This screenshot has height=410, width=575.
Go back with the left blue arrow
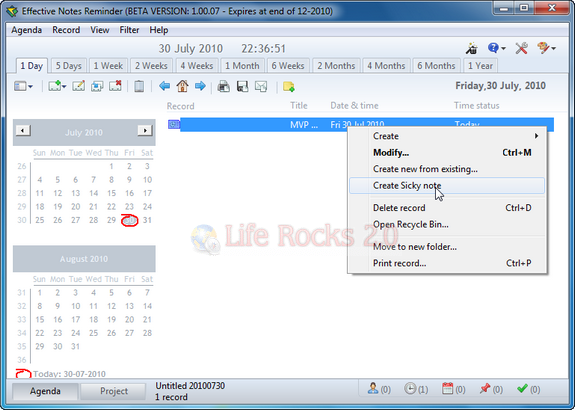click(x=165, y=86)
